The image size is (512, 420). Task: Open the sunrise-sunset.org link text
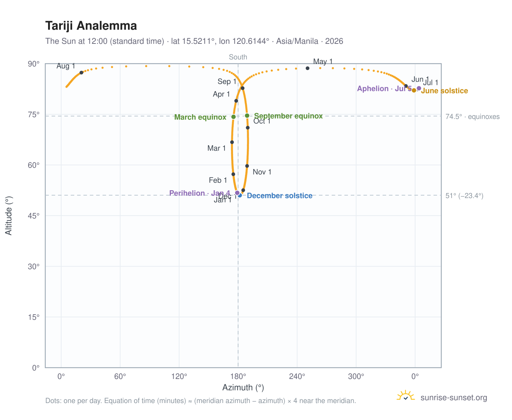(454, 398)
